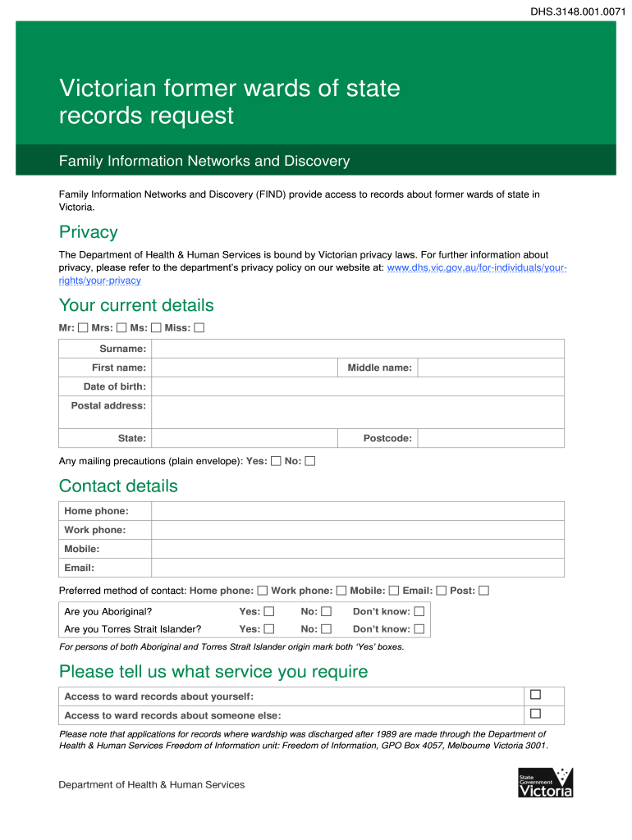
Task: Click into the Surname field
Action: [x=358, y=349]
